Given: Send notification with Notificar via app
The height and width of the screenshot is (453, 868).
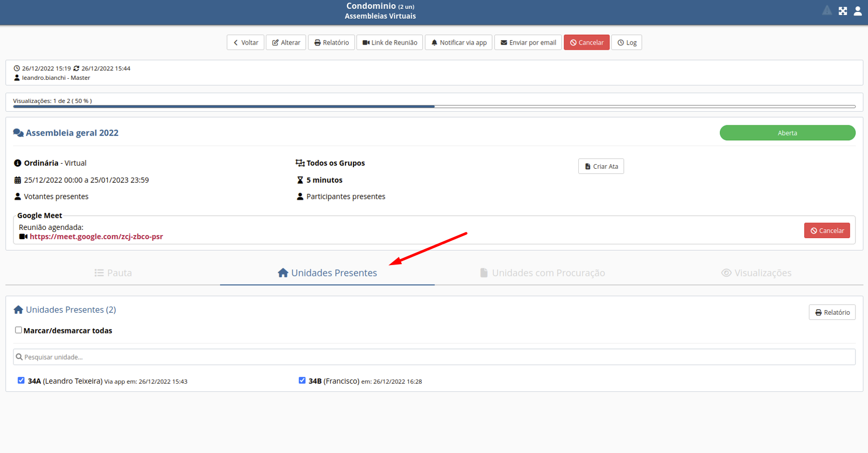Looking at the screenshot, I should 459,42.
